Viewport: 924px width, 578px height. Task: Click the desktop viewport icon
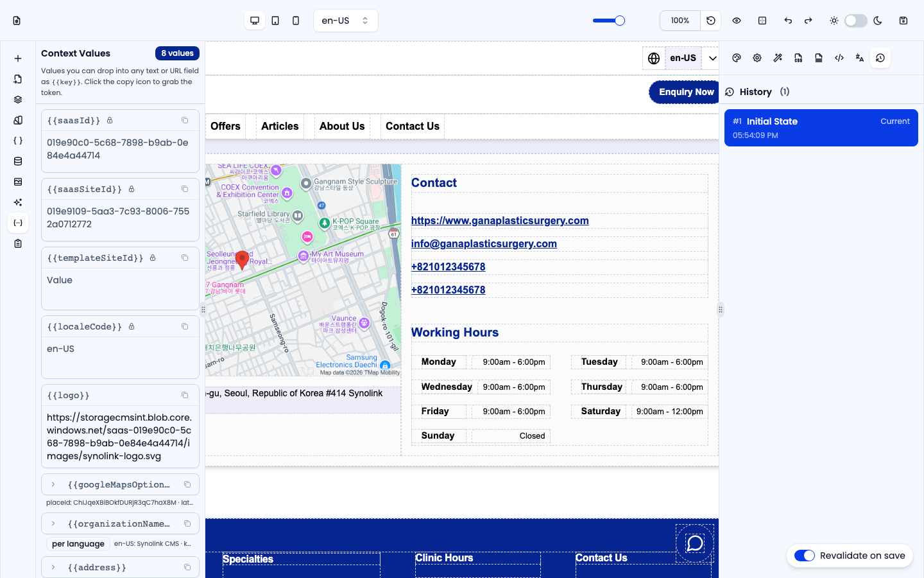tap(255, 21)
